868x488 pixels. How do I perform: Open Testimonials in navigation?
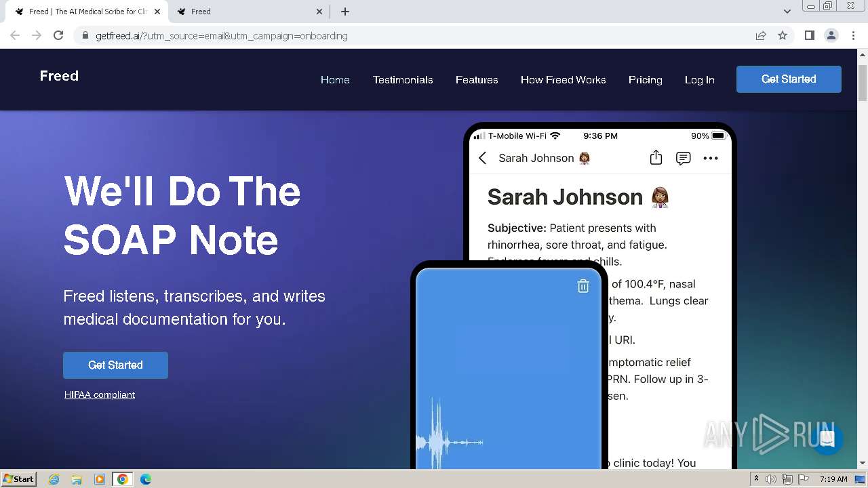[x=403, y=80]
